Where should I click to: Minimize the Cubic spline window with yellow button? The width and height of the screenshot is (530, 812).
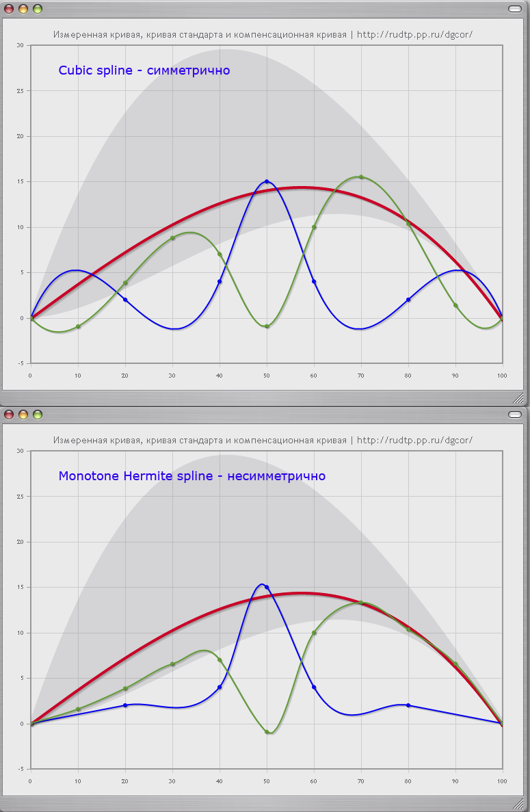(x=23, y=9)
